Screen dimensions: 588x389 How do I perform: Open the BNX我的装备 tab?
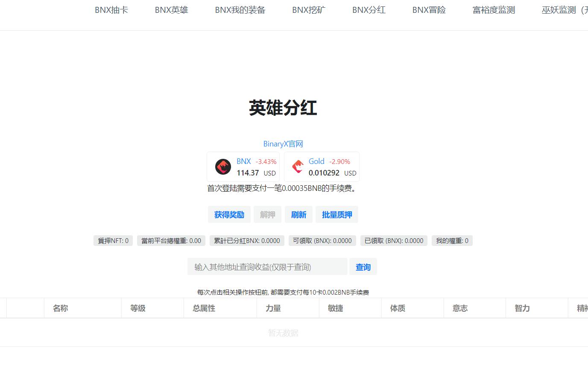point(240,10)
